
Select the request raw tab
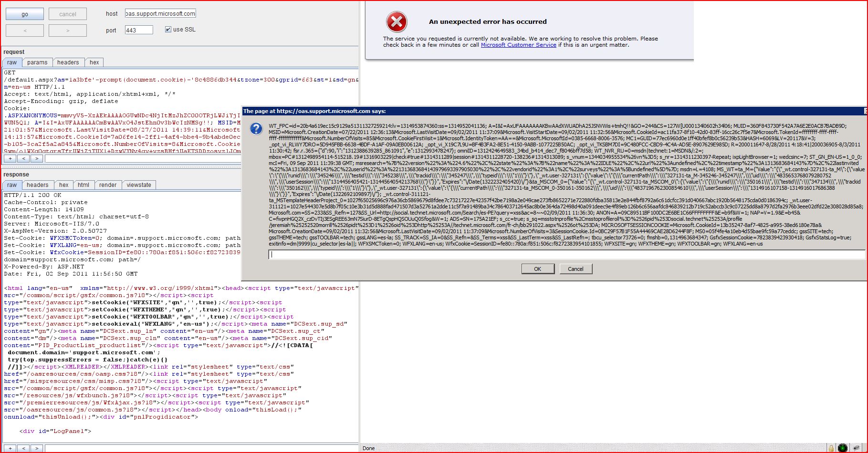point(12,62)
